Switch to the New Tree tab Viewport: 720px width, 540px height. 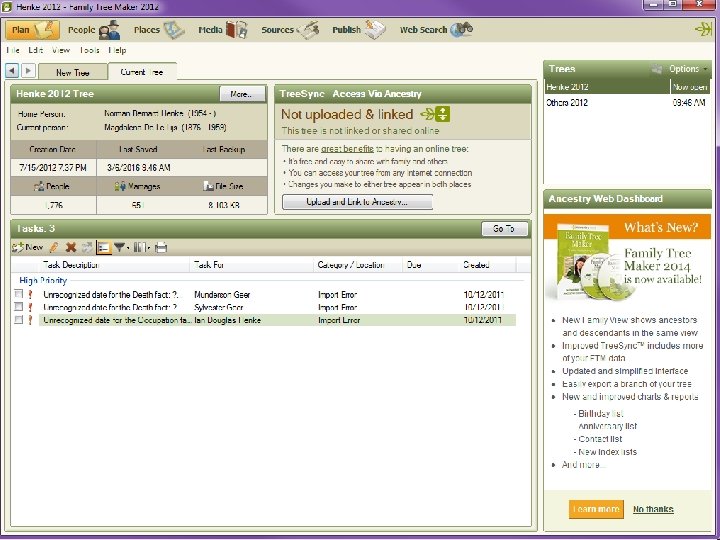click(73, 73)
